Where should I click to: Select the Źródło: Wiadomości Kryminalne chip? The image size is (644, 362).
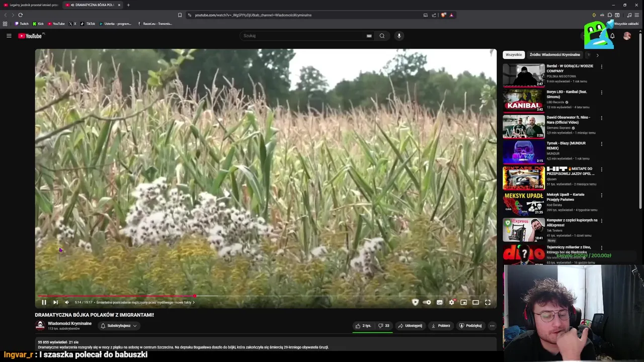point(555,55)
